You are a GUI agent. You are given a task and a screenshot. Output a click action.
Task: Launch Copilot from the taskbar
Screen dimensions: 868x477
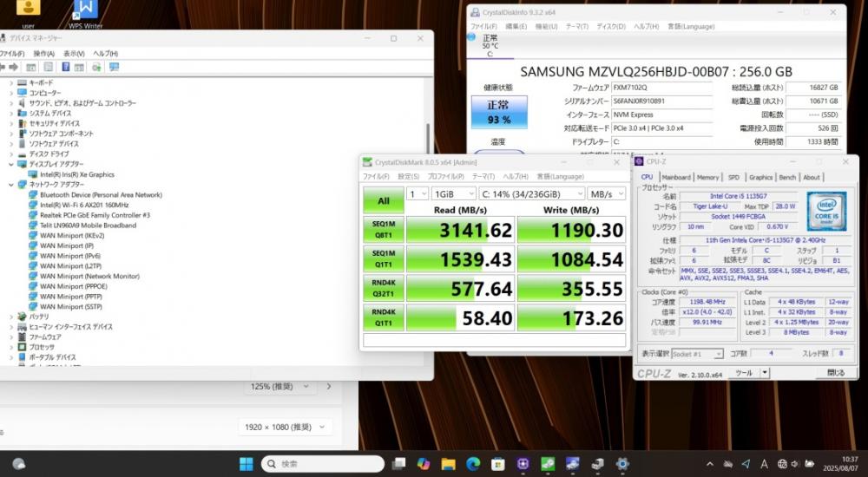pos(424,464)
